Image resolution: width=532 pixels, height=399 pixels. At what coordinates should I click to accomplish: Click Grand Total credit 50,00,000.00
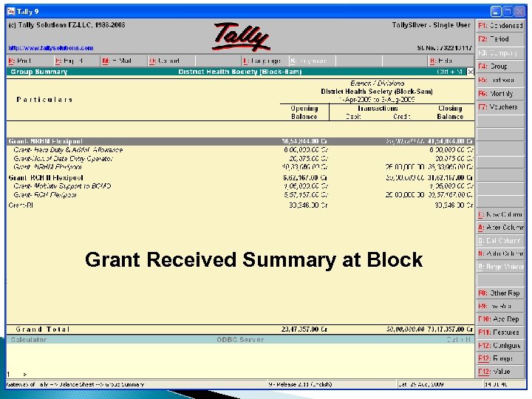click(406, 329)
